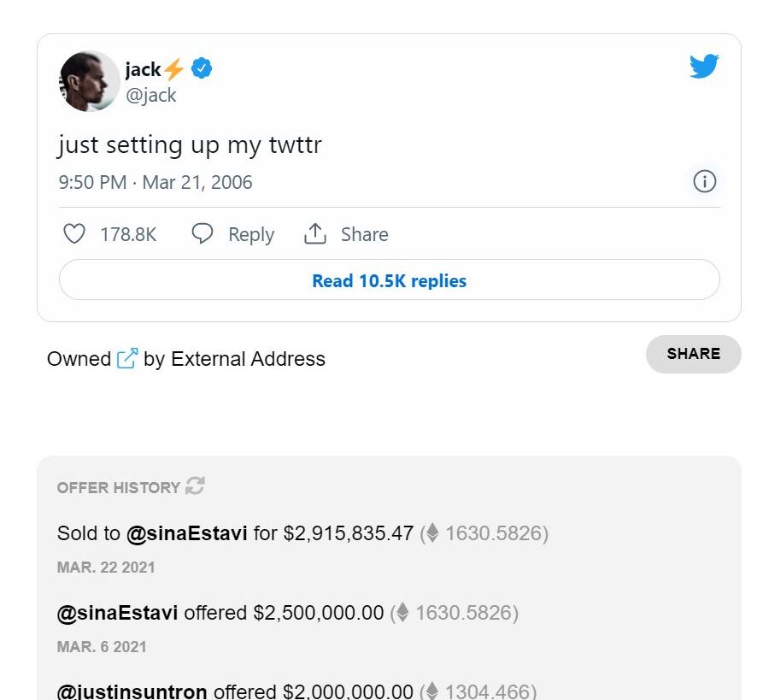
Task: Click the Reply label on the tweet
Action: pyautogui.click(x=251, y=234)
